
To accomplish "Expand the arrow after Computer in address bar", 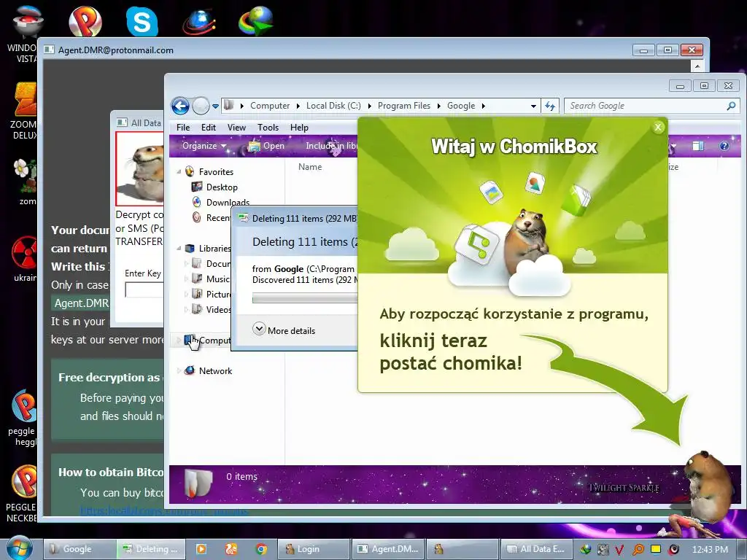I will 298,106.
